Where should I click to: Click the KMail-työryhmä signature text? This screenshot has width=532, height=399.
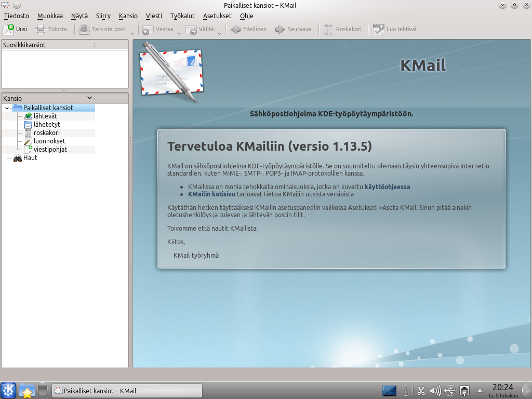196,256
